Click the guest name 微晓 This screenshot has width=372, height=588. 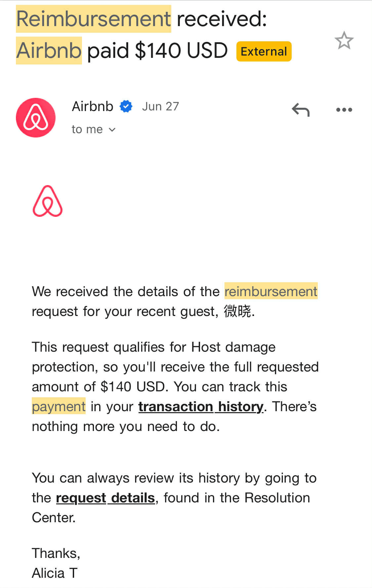click(x=237, y=311)
